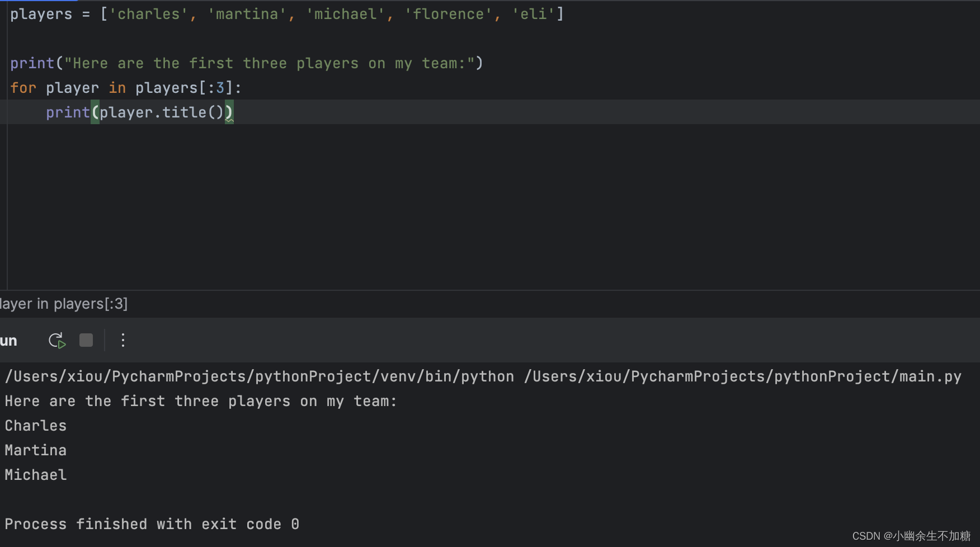This screenshot has height=547, width=980.
Task: Stop the running process with the square button
Action: (x=86, y=340)
